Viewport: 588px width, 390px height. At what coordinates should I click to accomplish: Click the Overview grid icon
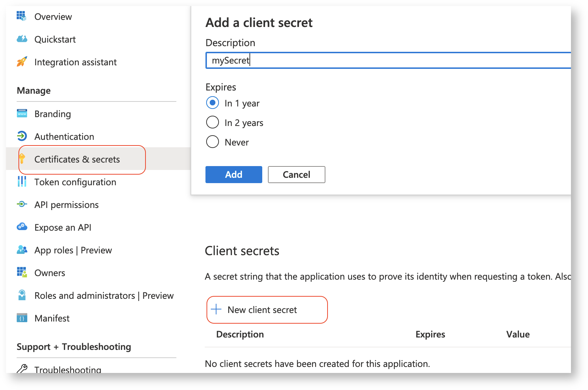pyautogui.click(x=22, y=16)
